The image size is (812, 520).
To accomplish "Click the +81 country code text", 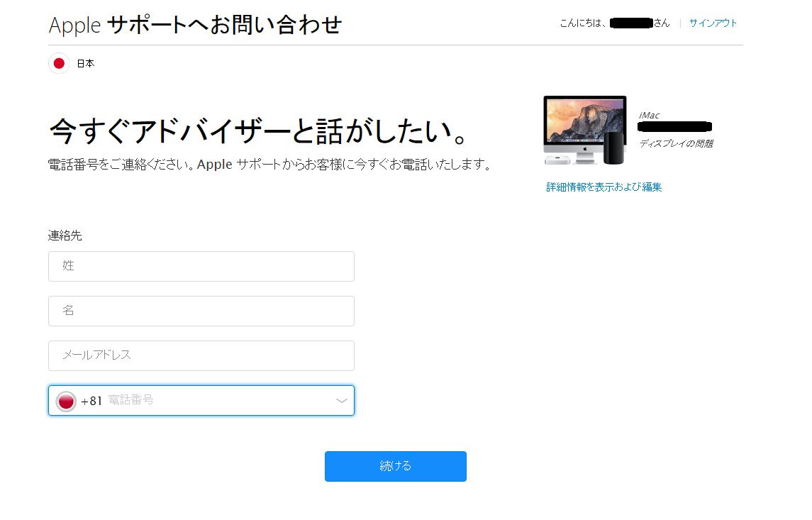I will [x=91, y=401].
